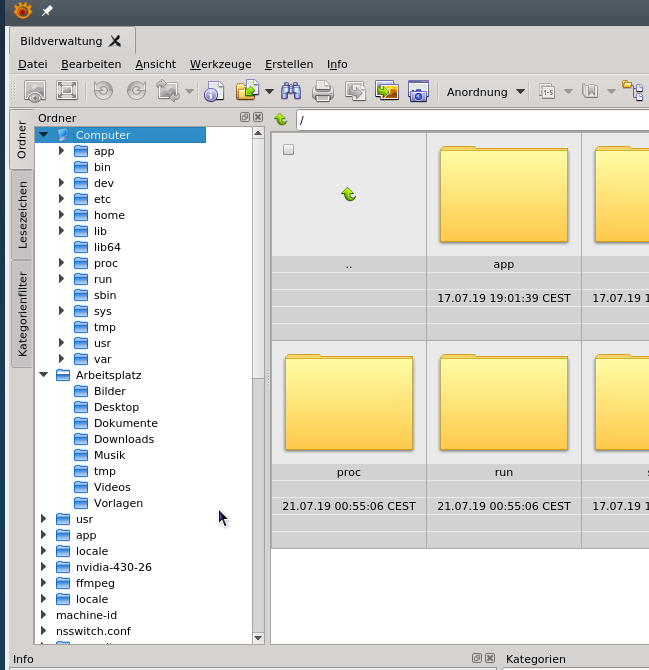Screen dimensions: 649x670
Task: Float the Ordner panel with its undock button
Action: (x=245, y=118)
